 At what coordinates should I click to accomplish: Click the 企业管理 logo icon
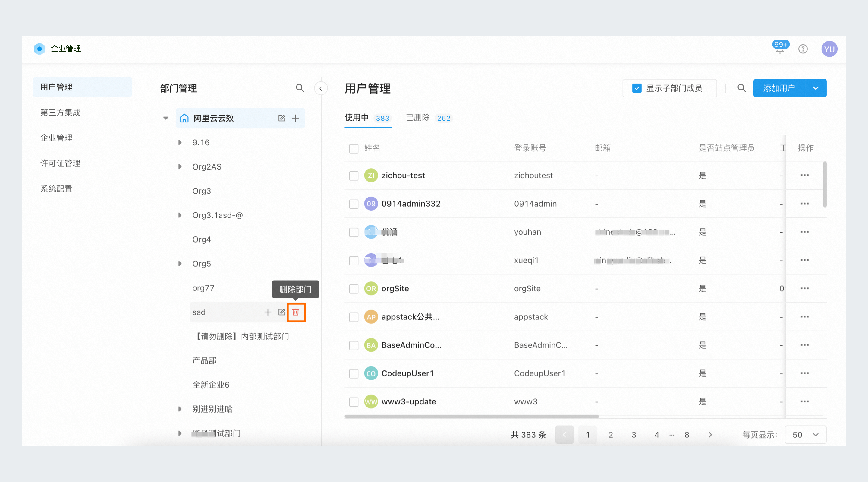[39, 49]
